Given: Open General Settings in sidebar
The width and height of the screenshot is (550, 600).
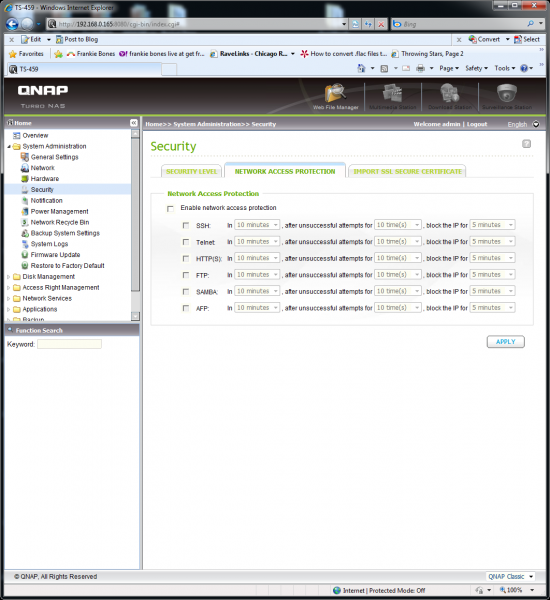Looking at the screenshot, I should (54, 157).
